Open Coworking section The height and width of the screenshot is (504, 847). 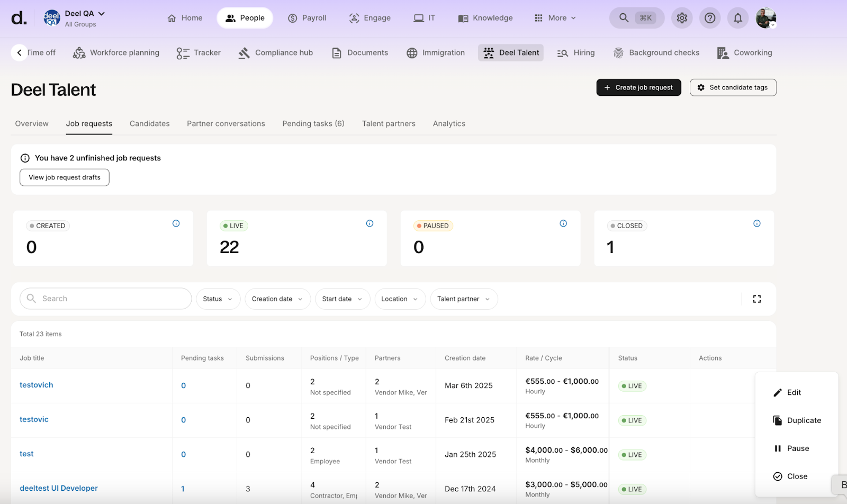(744, 52)
